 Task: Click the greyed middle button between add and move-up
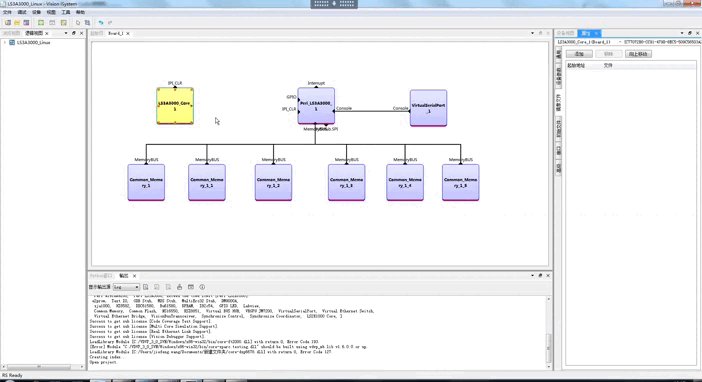(x=608, y=54)
